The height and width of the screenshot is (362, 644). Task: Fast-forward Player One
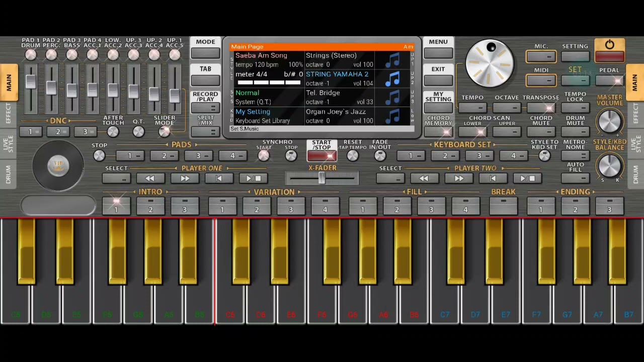[185, 178]
